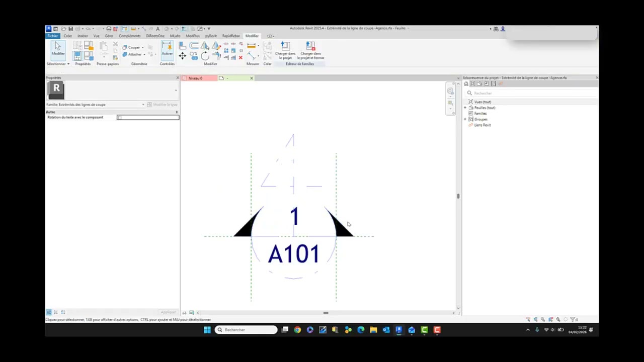644x362 pixels.
Task: Open the Fichier menu tab
Action: click(53, 36)
